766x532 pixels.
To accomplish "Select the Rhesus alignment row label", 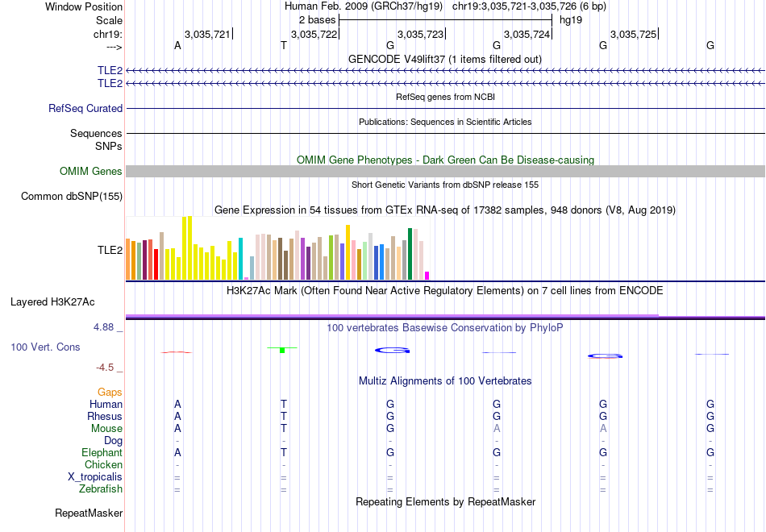I will pos(105,416).
